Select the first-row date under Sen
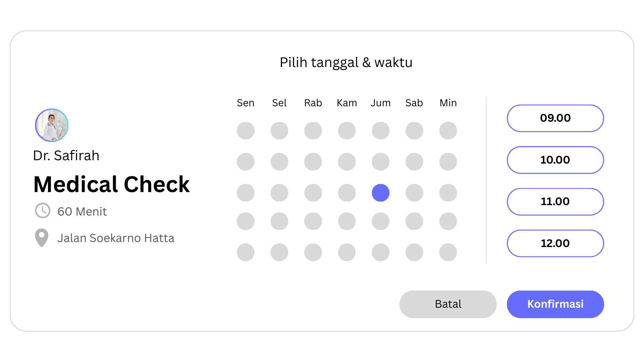 point(246,130)
